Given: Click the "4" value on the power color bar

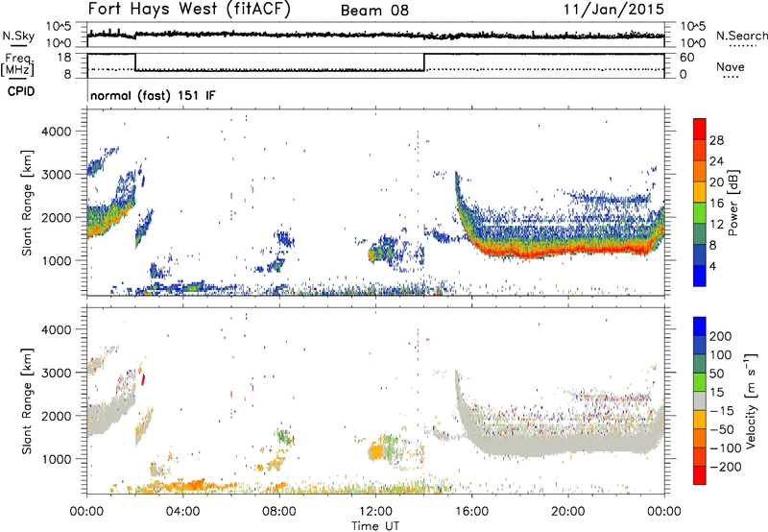Looking at the screenshot, I should coord(713,267).
